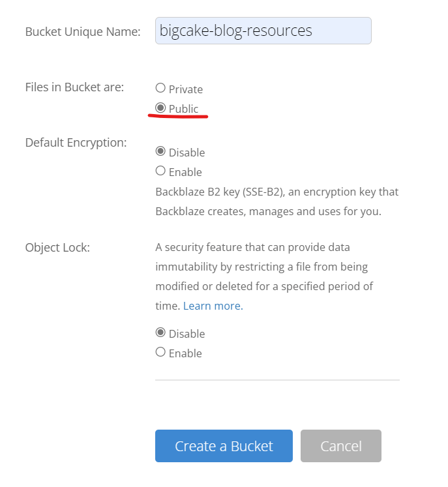Screen dimensions: 448x487
Task: Click the 'Default Encryption:' label
Action: point(76,142)
